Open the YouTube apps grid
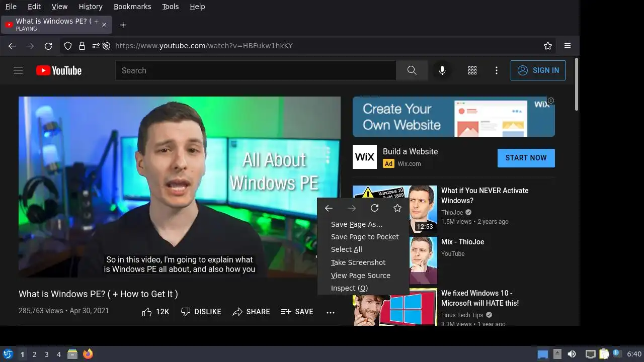644x362 pixels. (x=472, y=70)
